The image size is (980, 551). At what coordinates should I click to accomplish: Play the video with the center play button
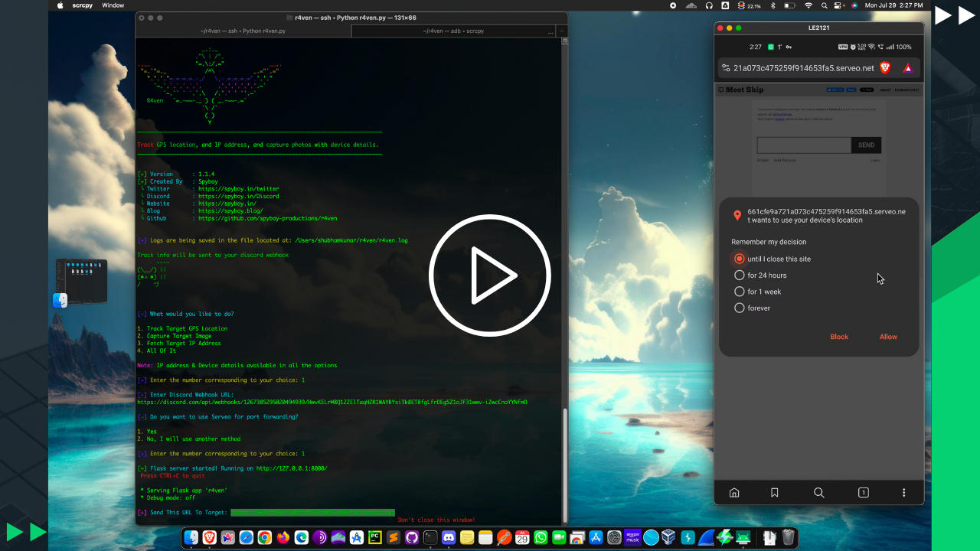coord(490,275)
